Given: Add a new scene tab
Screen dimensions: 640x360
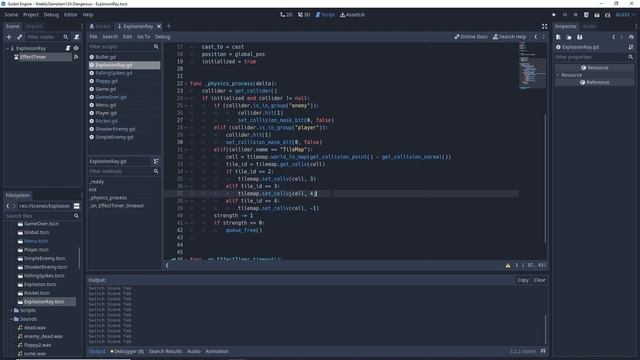Looking at the screenshot, I should pyautogui.click(x=168, y=26).
